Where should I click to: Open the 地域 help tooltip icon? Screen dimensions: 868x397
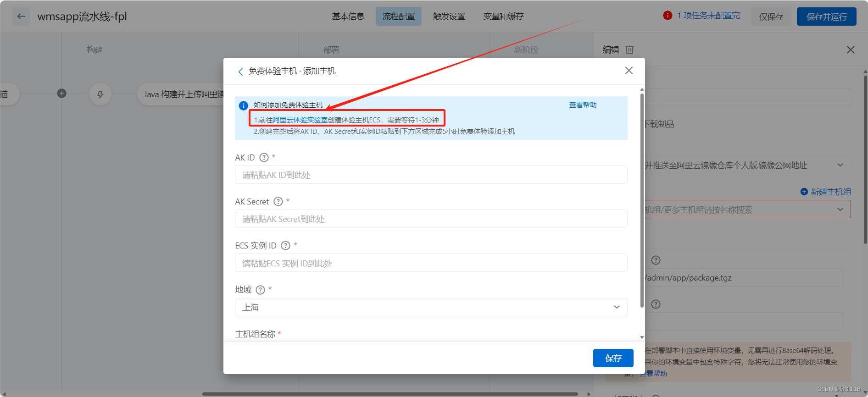260,290
